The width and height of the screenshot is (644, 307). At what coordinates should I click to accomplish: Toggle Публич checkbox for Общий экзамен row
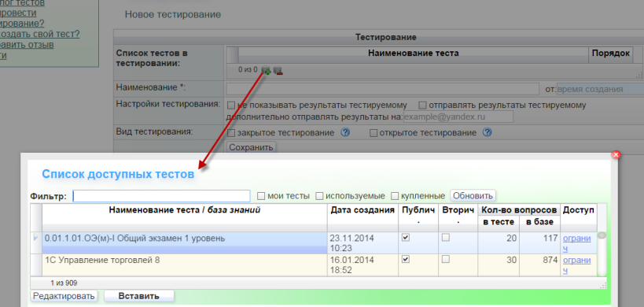406,237
